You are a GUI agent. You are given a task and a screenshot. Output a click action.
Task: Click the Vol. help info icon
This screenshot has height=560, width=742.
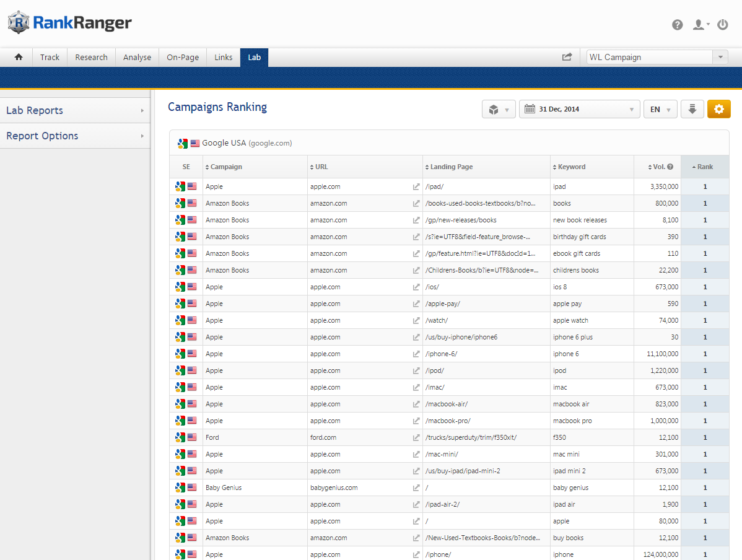[670, 167]
